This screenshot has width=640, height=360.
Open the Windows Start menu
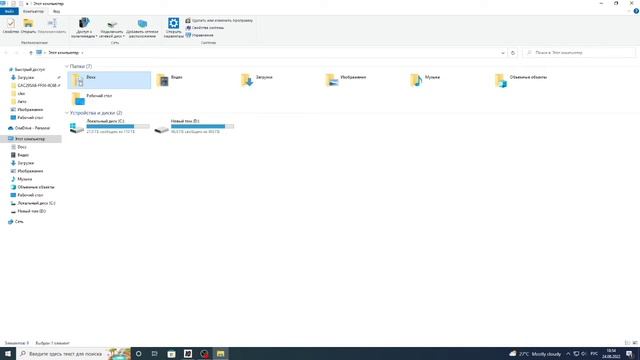[8, 353]
